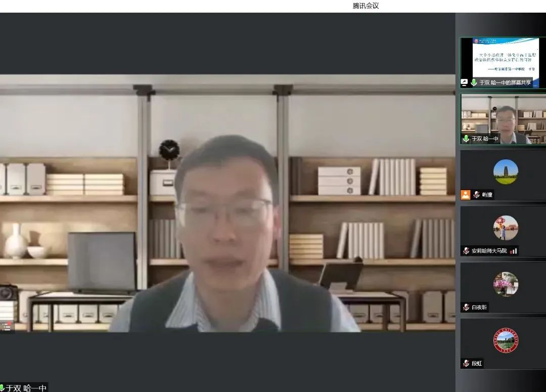Image resolution: width=546 pixels, height=392 pixels.
Task: Click 安莉哈师大马院's profile avatar
Action: [x=506, y=228]
